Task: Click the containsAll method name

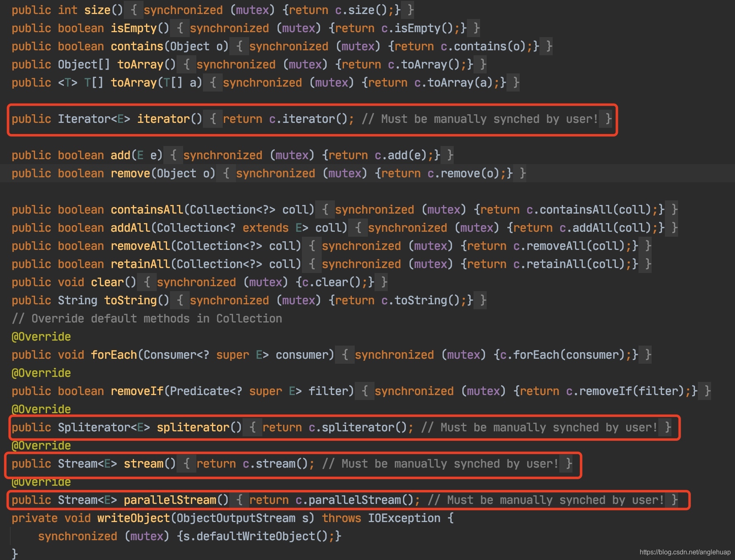Action: pos(147,209)
